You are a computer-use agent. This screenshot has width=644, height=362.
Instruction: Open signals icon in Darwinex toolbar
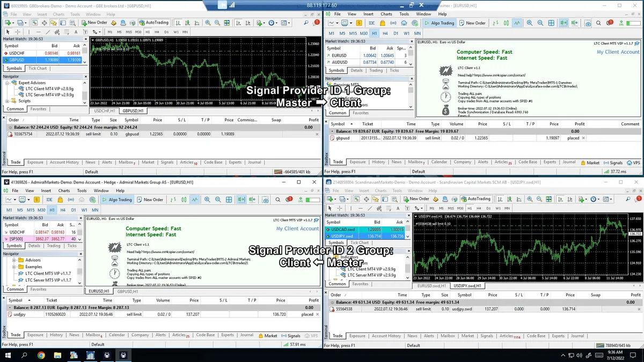[393, 23]
